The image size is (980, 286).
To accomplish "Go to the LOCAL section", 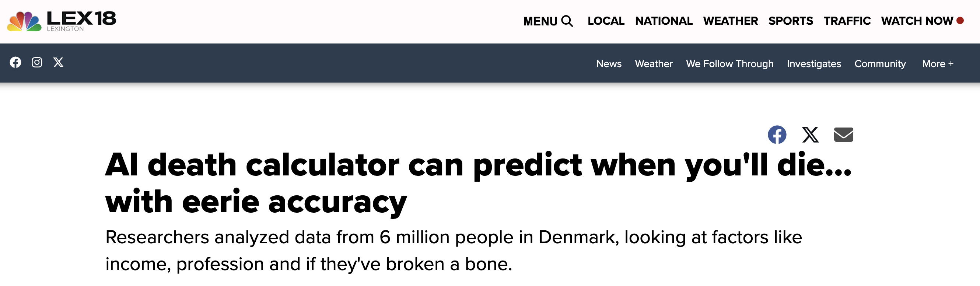I will pyautogui.click(x=606, y=21).
